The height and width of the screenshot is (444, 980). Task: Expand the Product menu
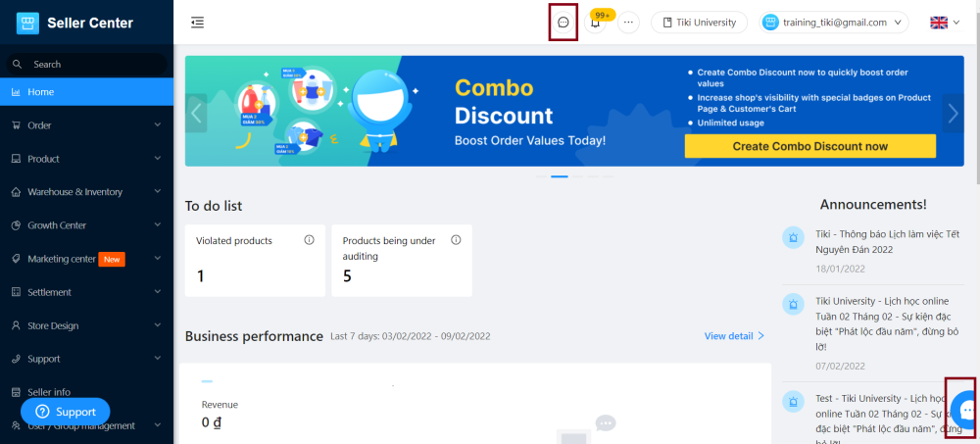(87, 159)
